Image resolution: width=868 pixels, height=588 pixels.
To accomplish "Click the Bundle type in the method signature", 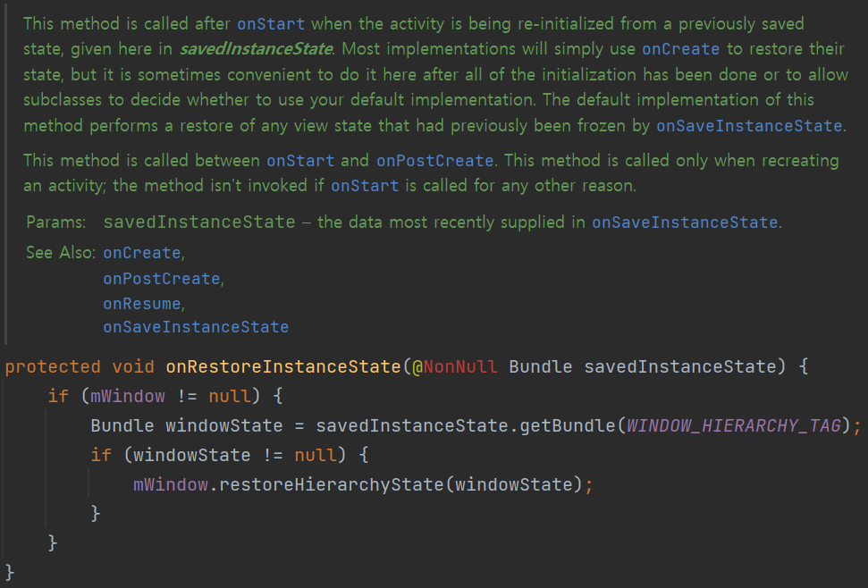I will click(x=540, y=366).
